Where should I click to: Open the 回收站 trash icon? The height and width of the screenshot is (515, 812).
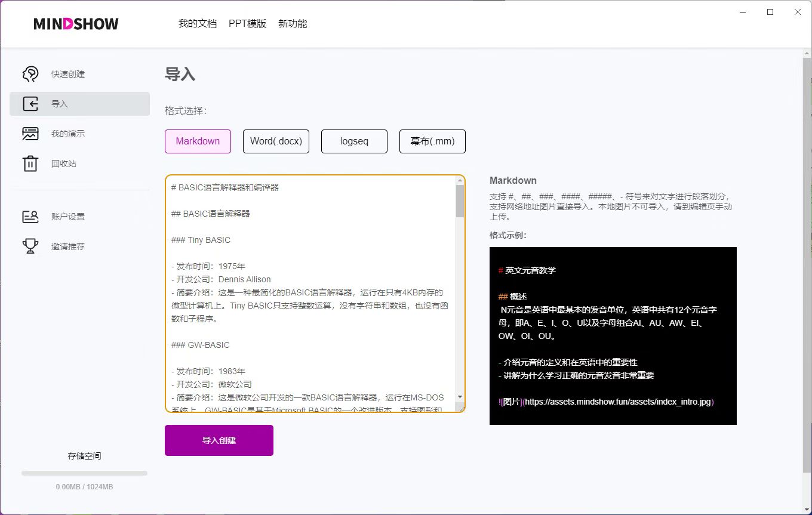[x=30, y=163]
